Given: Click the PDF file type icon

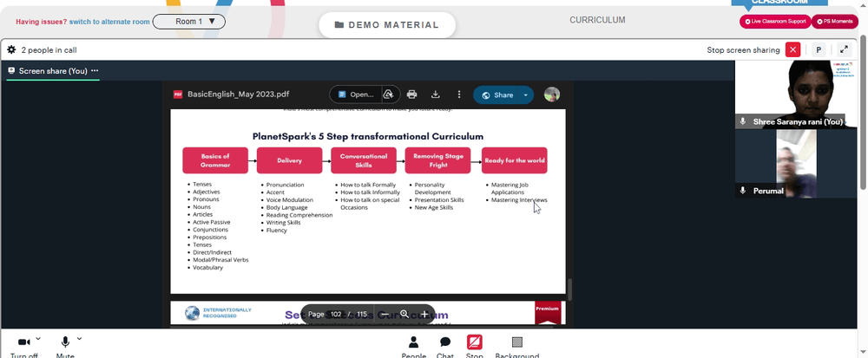Looking at the screenshot, I should 178,94.
